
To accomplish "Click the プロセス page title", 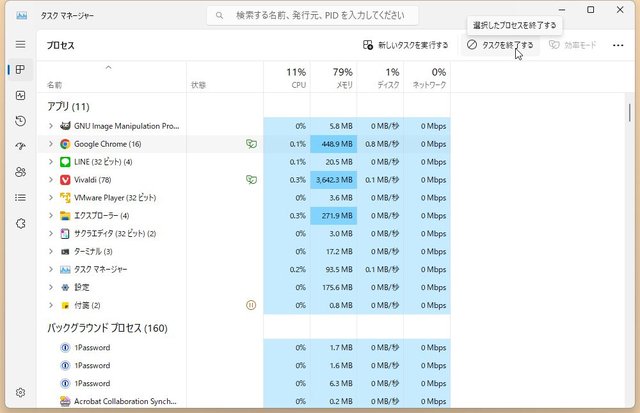I will click(x=60, y=45).
